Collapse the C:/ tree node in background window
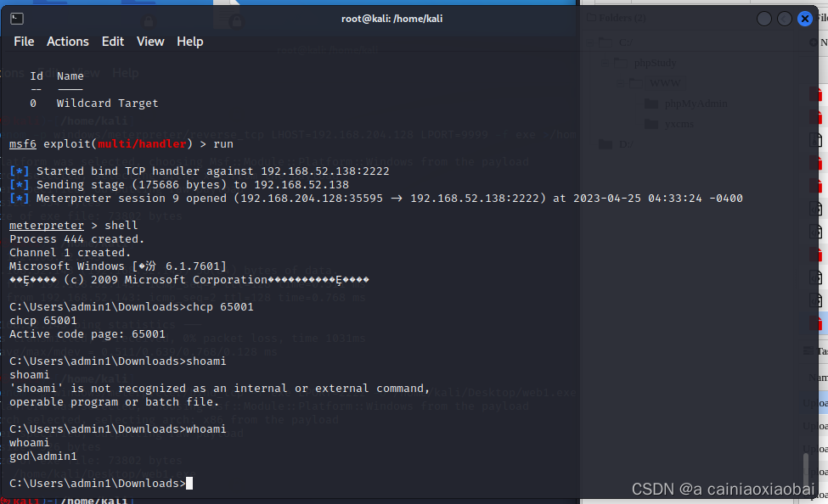The width and height of the screenshot is (828, 504). (x=590, y=42)
